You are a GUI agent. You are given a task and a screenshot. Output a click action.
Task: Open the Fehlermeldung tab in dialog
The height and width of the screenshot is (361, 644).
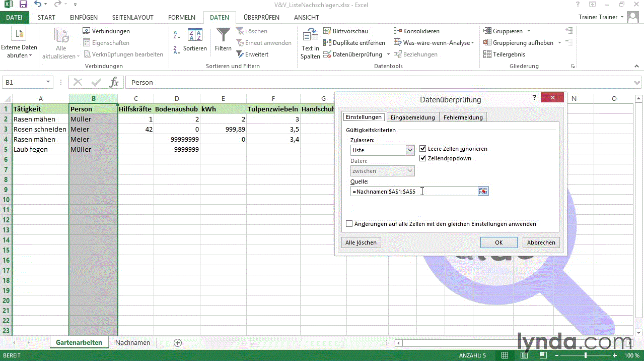[x=463, y=117]
